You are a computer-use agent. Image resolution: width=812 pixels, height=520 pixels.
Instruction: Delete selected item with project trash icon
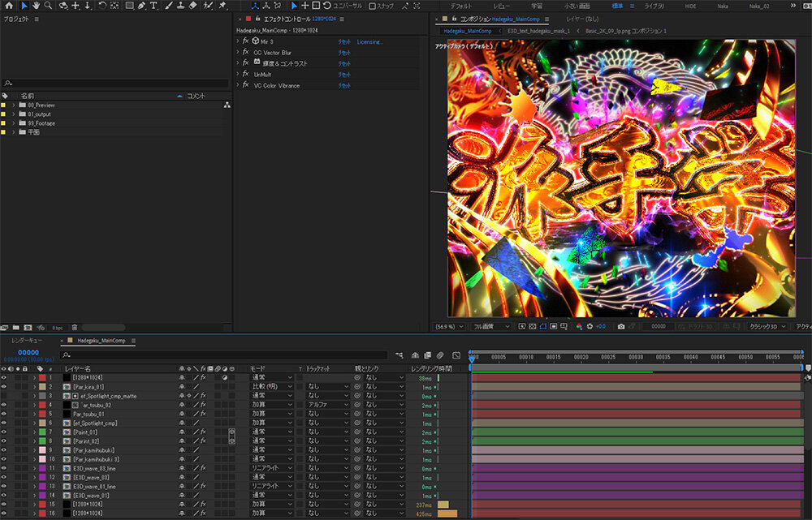click(x=75, y=327)
